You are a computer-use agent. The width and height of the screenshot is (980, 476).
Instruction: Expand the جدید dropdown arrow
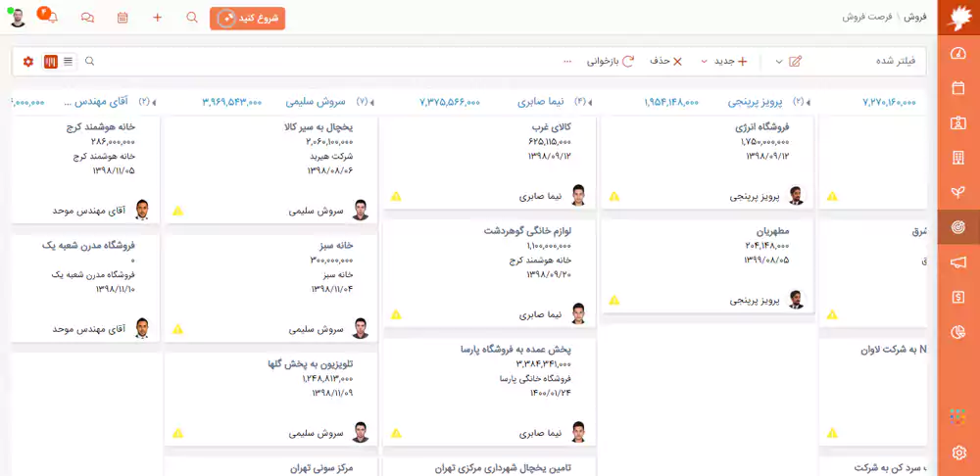(704, 62)
